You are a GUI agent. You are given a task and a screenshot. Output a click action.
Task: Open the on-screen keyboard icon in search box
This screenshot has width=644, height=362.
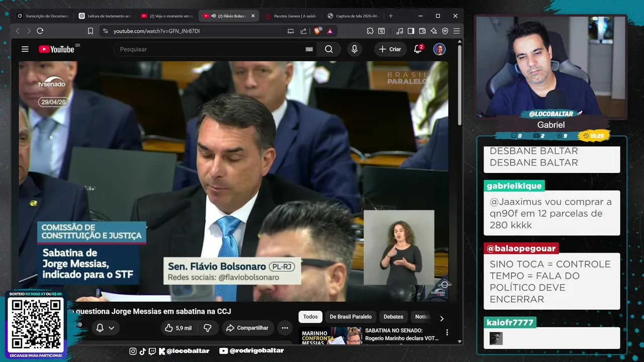click(309, 49)
